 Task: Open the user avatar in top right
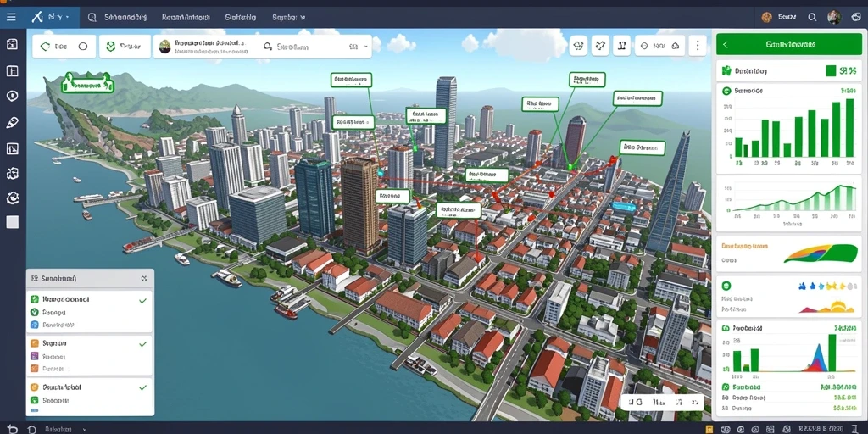(834, 17)
